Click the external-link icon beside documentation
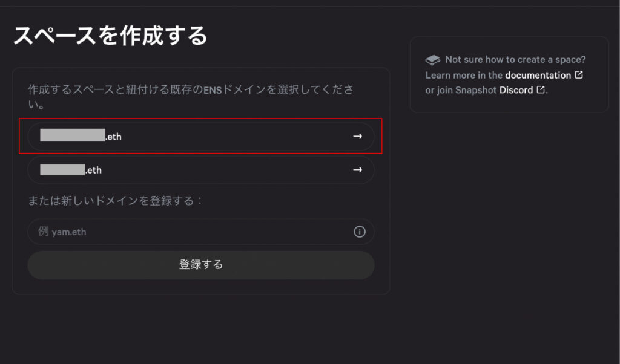 (x=579, y=74)
